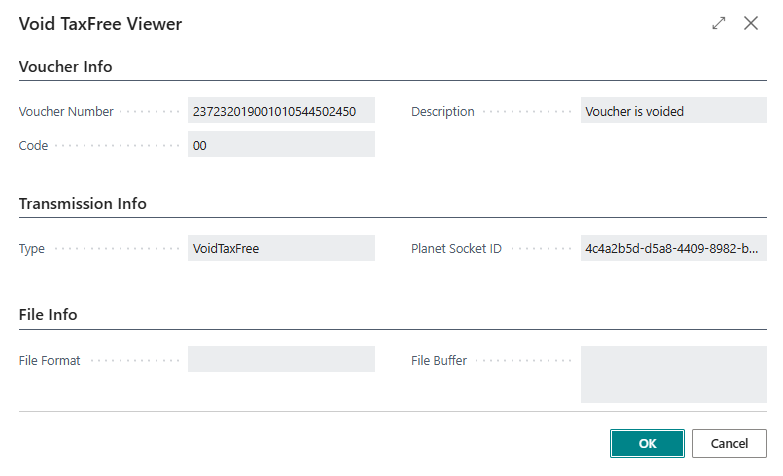
Task: Click the Void TaxFree Viewer title
Action: click(x=101, y=22)
